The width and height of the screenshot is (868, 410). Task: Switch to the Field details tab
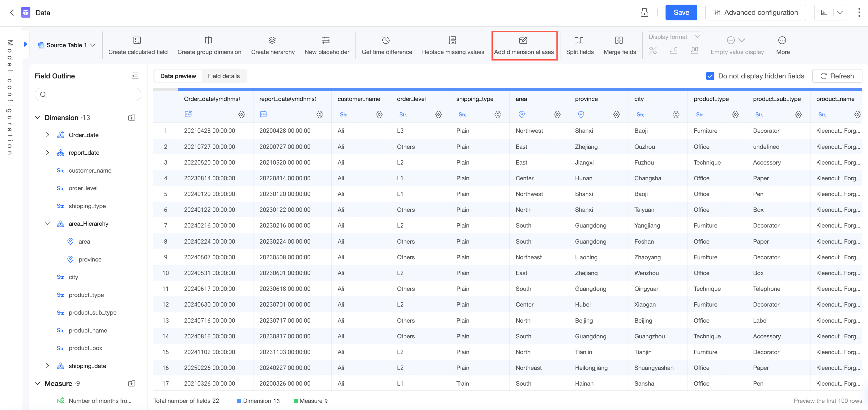click(x=223, y=76)
